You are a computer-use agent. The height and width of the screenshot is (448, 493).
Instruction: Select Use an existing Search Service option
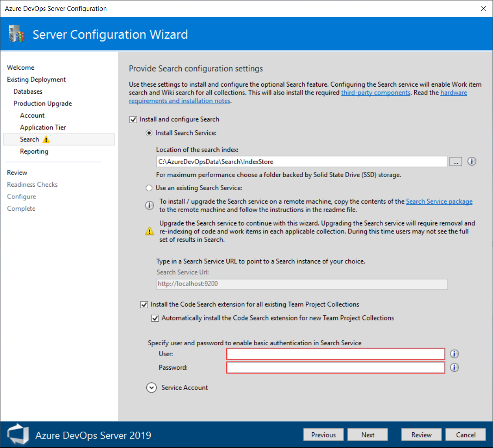[149, 188]
